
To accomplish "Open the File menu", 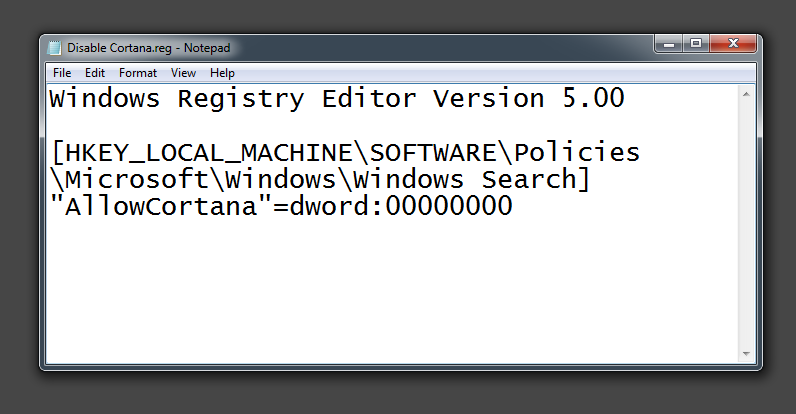I will click(62, 73).
